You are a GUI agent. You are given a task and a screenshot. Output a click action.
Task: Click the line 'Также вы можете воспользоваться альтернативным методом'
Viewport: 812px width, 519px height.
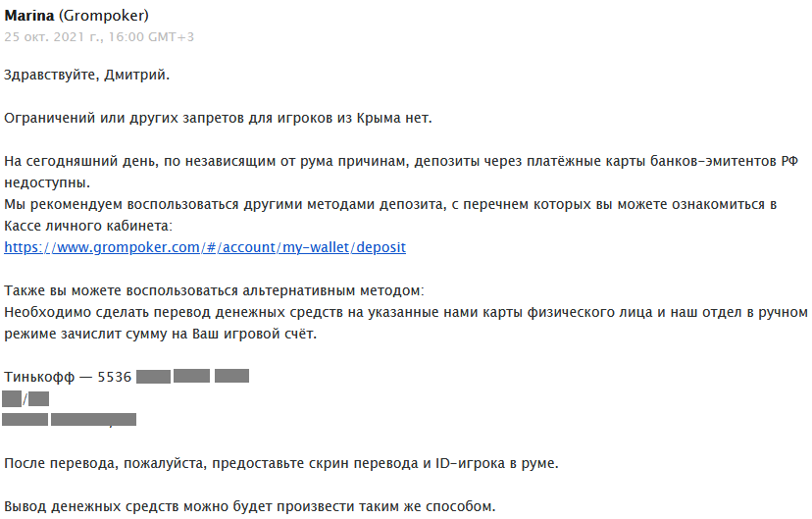(216, 290)
